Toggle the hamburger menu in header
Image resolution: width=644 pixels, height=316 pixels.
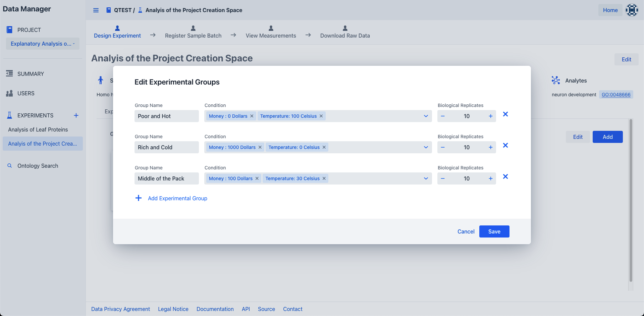coord(96,10)
